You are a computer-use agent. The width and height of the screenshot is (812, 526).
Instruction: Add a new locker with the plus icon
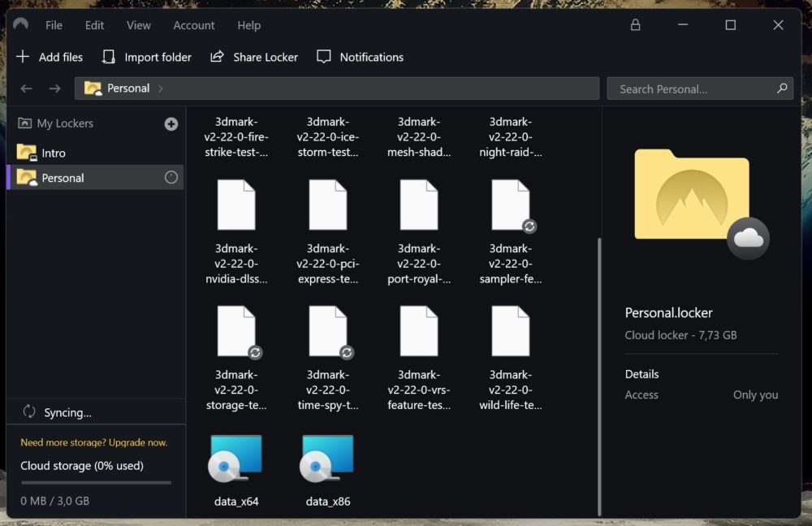pyautogui.click(x=171, y=123)
